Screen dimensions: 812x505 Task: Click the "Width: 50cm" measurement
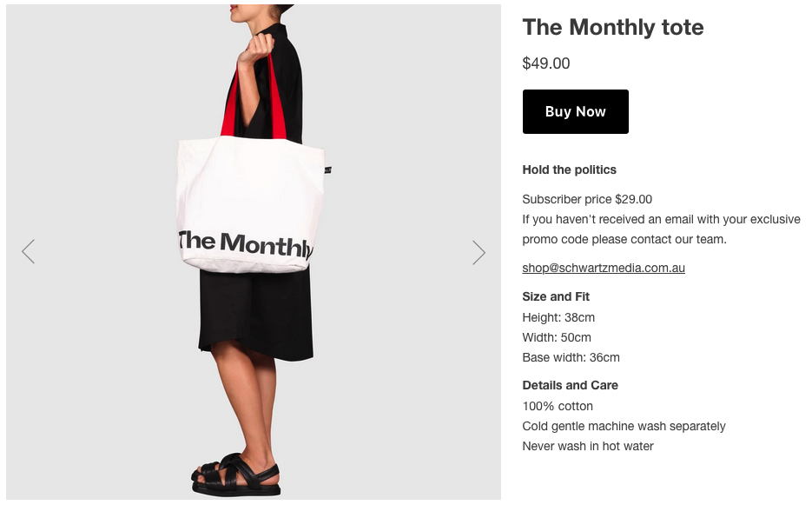pos(557,337)
